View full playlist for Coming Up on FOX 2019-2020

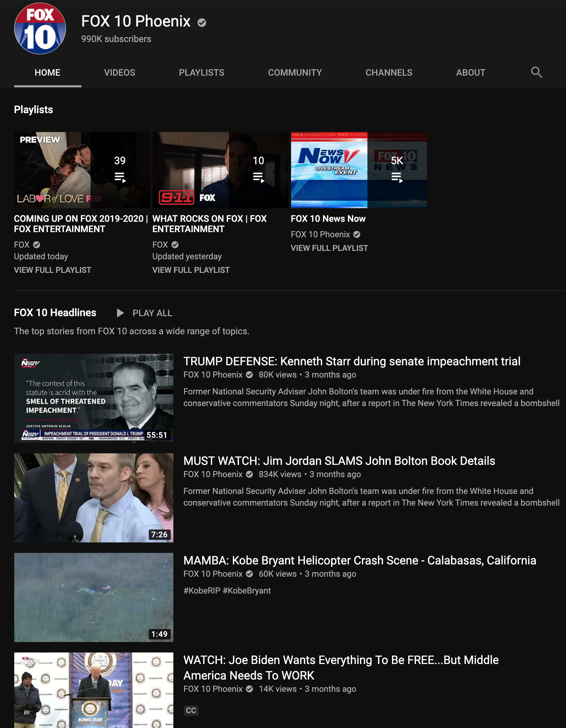53,270
